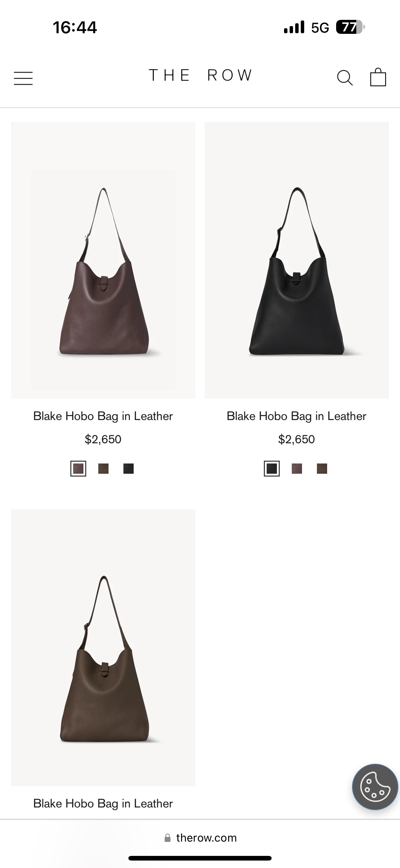Pick the mauve-brown swatch under second bag

point(297,468)
